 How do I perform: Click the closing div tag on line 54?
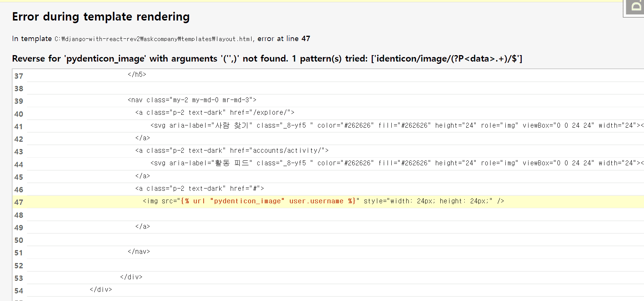coord(101,290)
